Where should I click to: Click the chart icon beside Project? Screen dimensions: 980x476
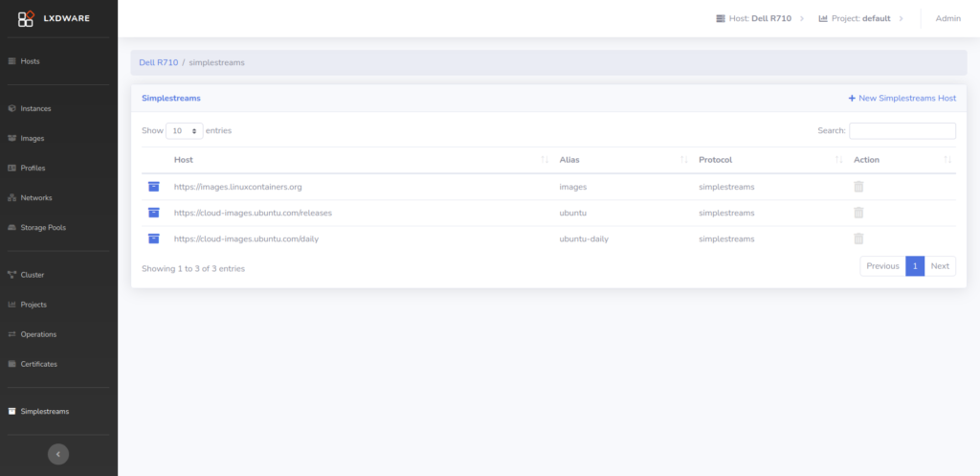pyautogui.click(x=823, y=19)
